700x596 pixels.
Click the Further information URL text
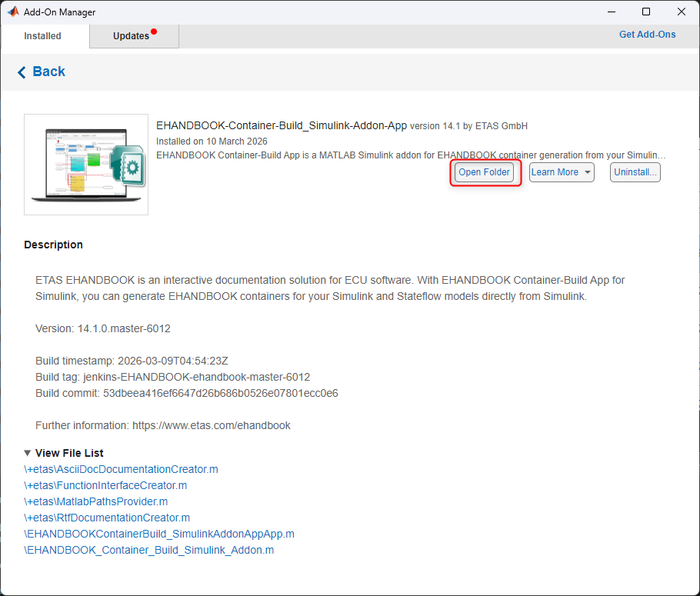pyautogui.click(x=212, y=425)
